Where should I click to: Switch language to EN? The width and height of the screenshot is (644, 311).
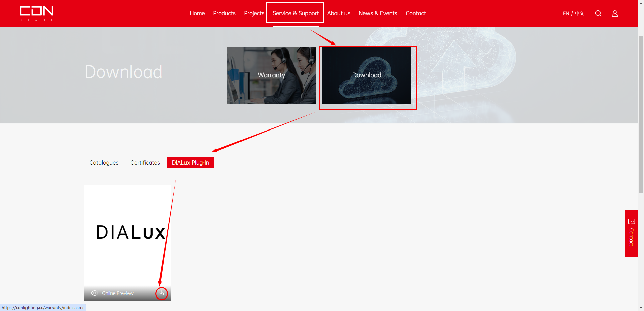pyautogui.click(x=566, y=14)
